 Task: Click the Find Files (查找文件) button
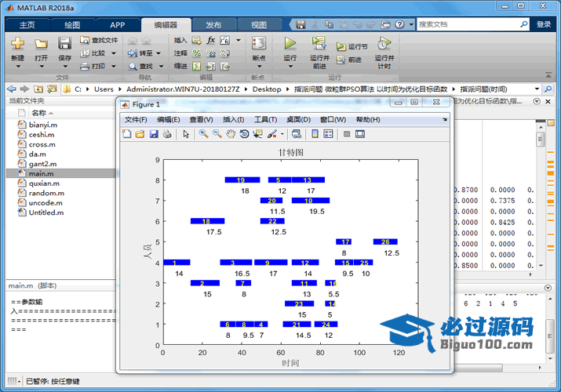coord(99,40)
